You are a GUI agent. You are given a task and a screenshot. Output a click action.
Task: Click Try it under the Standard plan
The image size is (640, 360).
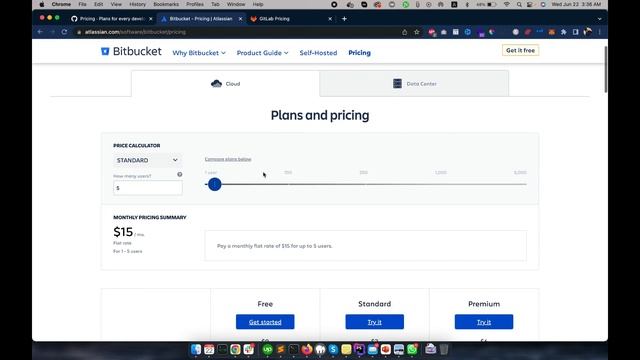tap(375, 322)
